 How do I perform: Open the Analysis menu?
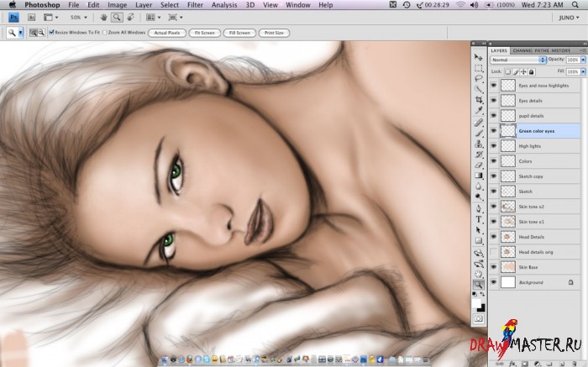pyautogui.click(x=224, y=5)
